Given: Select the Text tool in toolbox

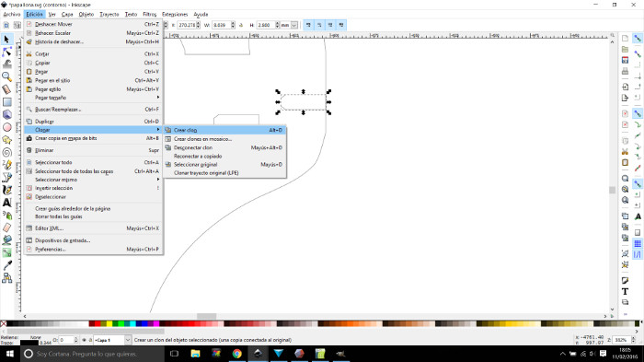Looking at the screenshot, I should (6, 203).
